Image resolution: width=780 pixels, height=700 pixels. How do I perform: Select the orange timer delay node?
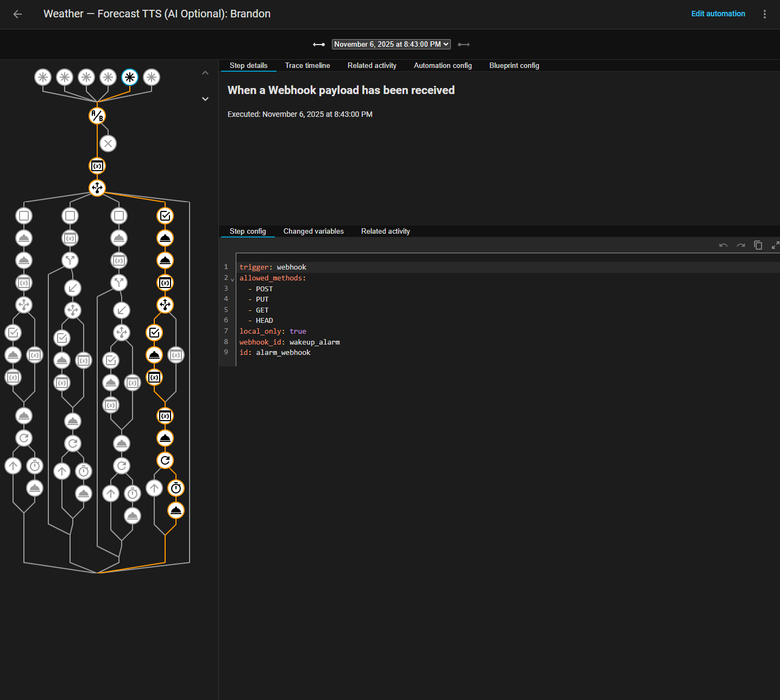(x=176, y=488)
